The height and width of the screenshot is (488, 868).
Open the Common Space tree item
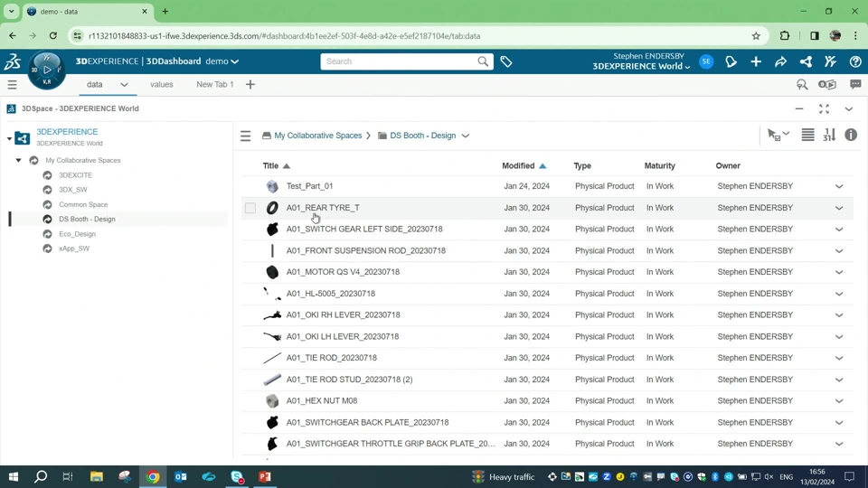pyautogui.click(x=83, y=205)
